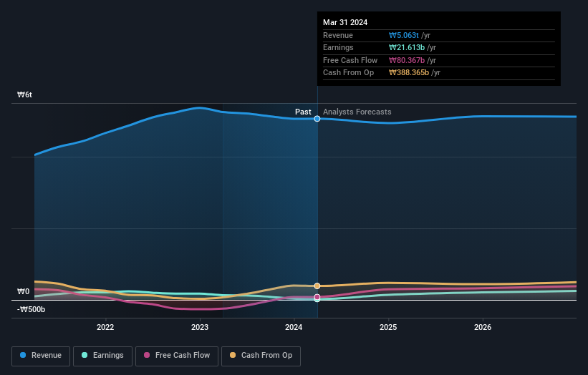The height and width of the screenshot is (375, 588).
Task: Click the blue Revenue data point marker
Action: [317, 119]
